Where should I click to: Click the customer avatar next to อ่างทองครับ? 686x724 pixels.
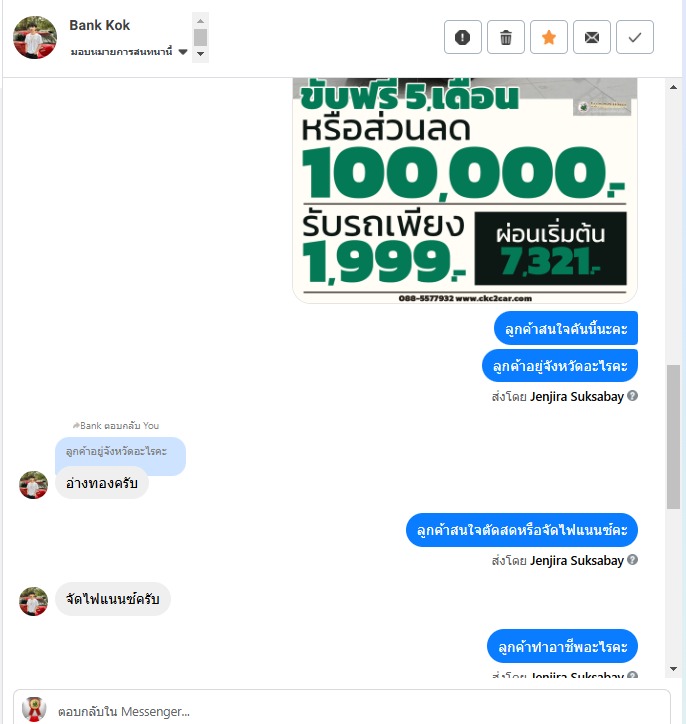point(33,485)
